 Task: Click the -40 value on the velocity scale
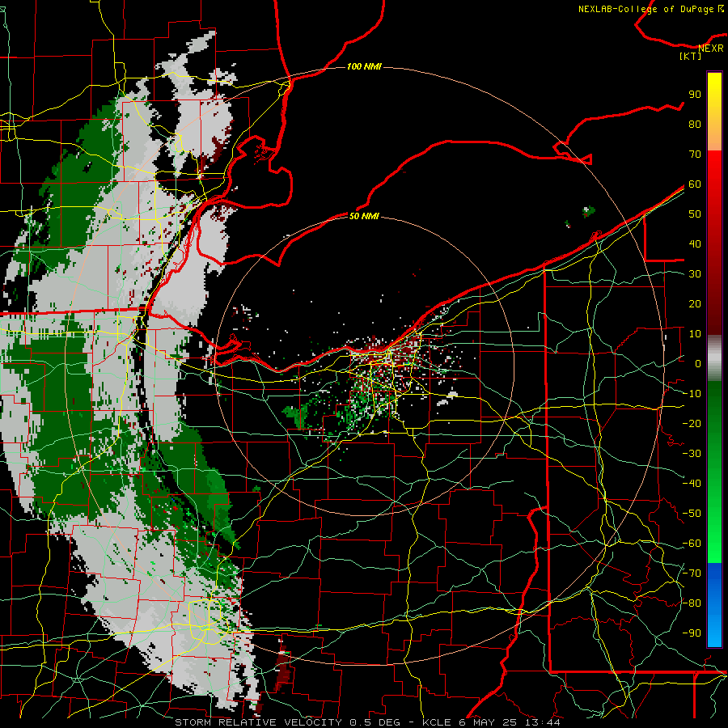pyautogui.click(x=692, y=484)
